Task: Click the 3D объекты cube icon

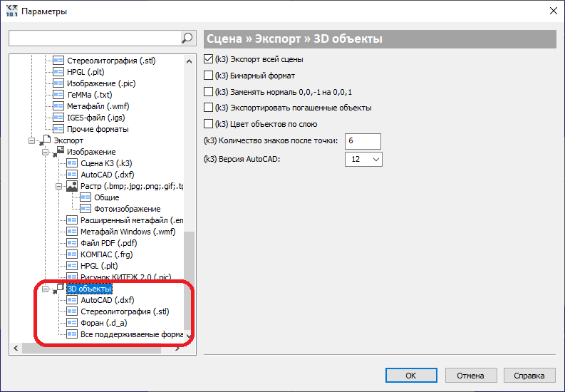Action: click(x=59, y=288)
